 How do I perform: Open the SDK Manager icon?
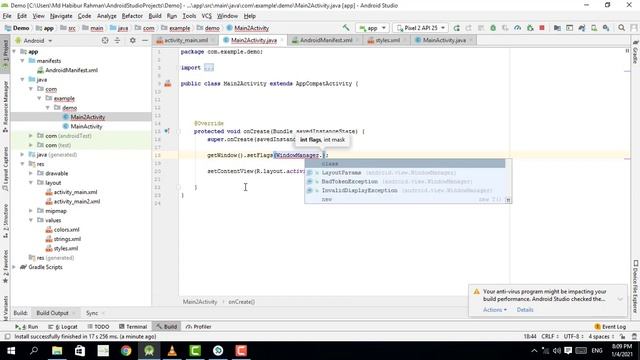(606, 28)
